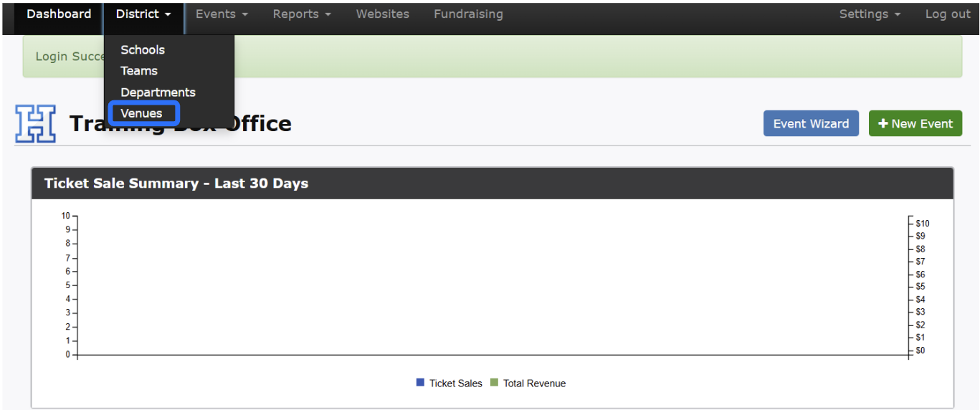Screen dimensions: 980x410
Task: Navigate to the Fundraising page
Action: 468,14
